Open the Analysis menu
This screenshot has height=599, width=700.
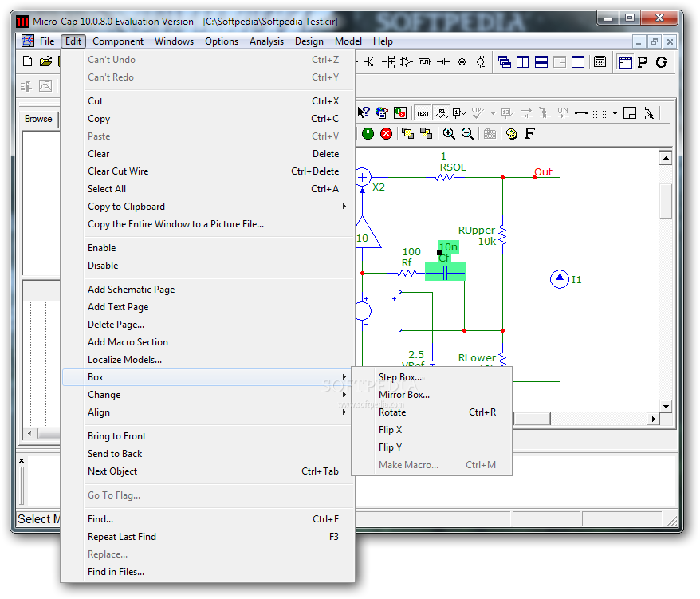tap(266, 41)
